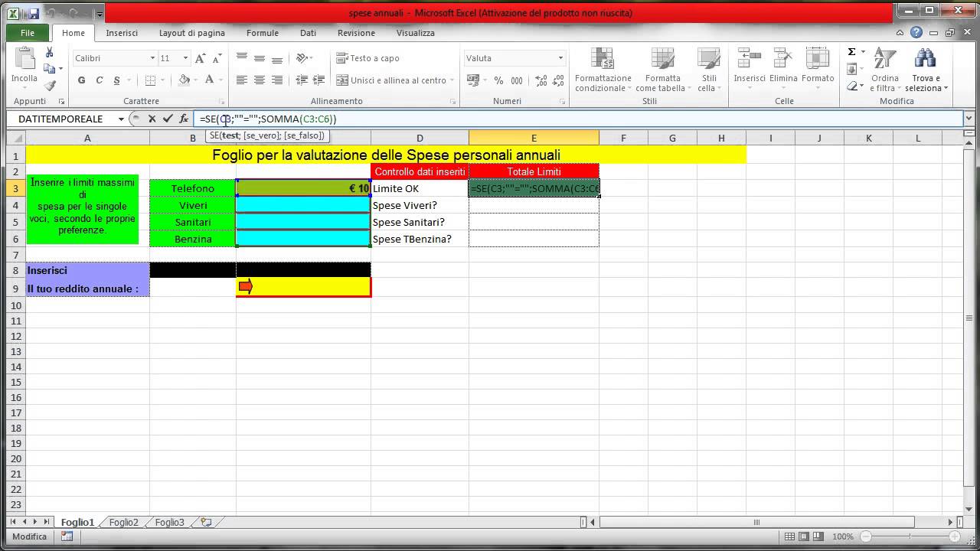Click the Formato cells button

tap(818, 65)
